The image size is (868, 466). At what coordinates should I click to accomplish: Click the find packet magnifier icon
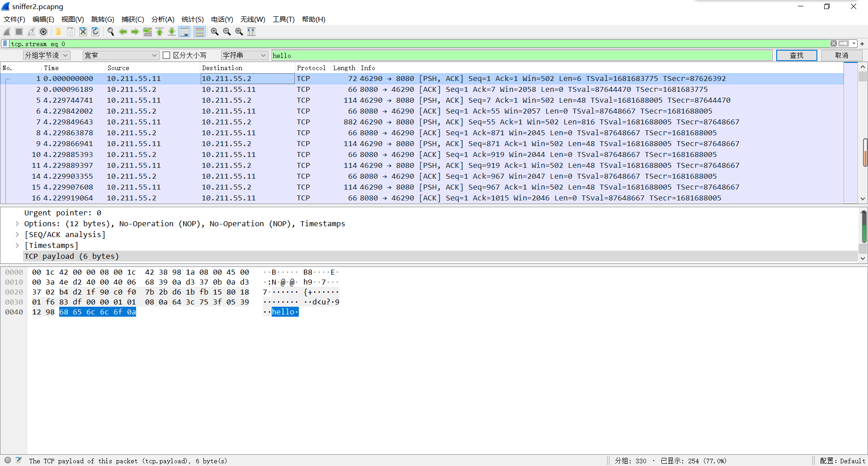click(x=110, y=32)
